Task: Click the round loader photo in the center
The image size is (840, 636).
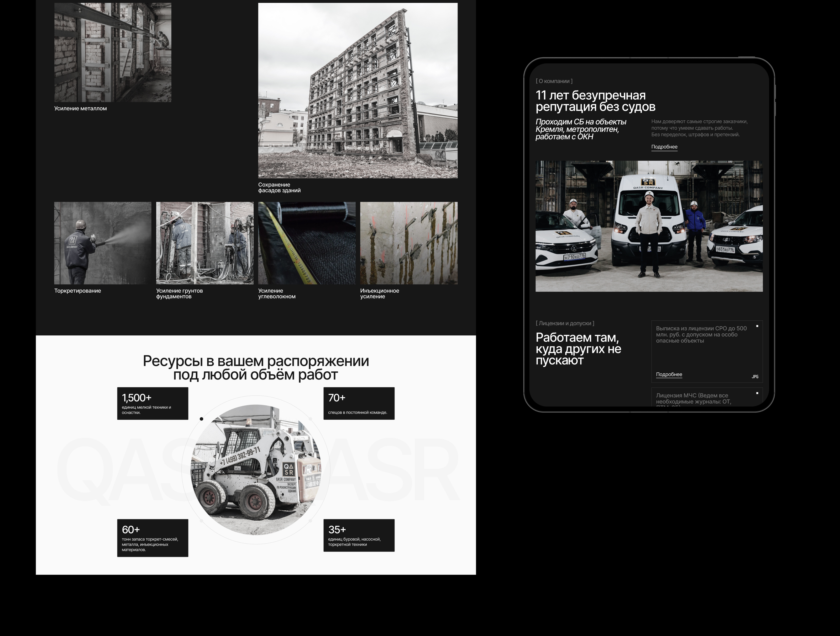Action: coord(256,470)
